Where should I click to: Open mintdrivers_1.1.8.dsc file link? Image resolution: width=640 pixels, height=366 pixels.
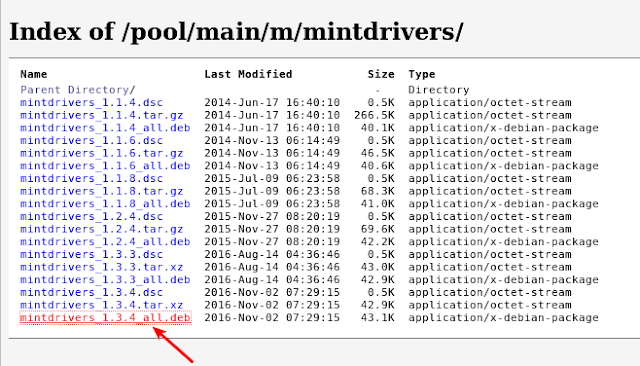tap(91, 178)
